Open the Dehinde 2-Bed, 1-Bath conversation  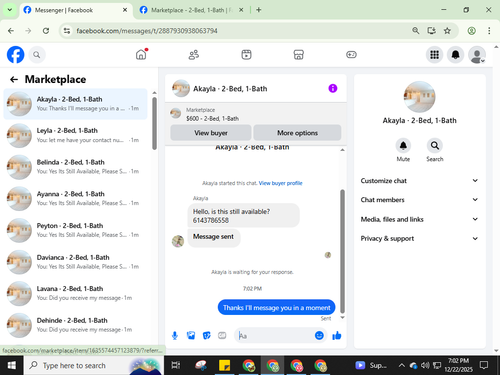pos(75,325)
